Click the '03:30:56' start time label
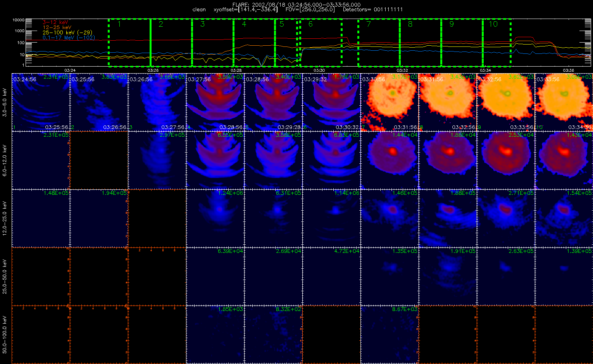This screenshot has width=593, height=364. 374,79
